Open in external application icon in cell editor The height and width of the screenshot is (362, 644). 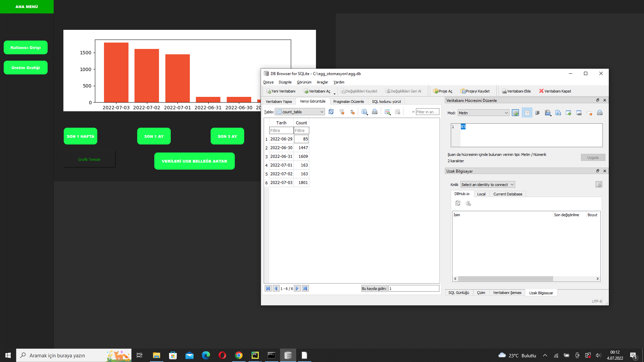pos(579,113)
